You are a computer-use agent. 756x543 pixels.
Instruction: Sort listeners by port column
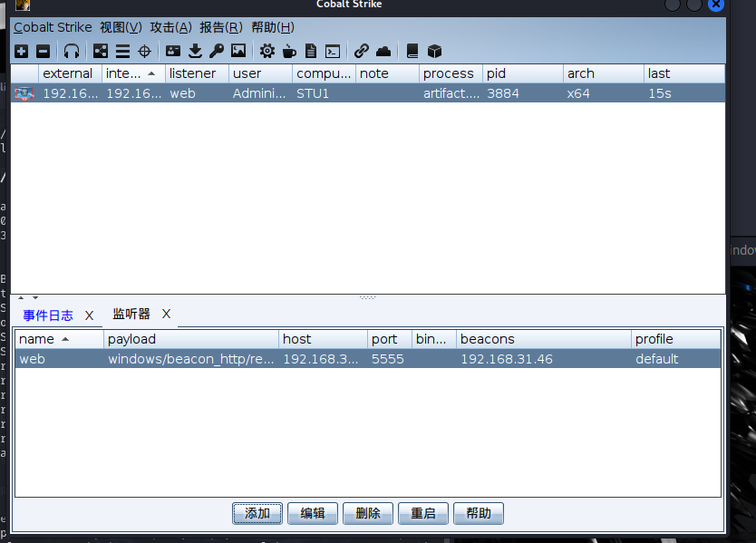pos(390,339)
